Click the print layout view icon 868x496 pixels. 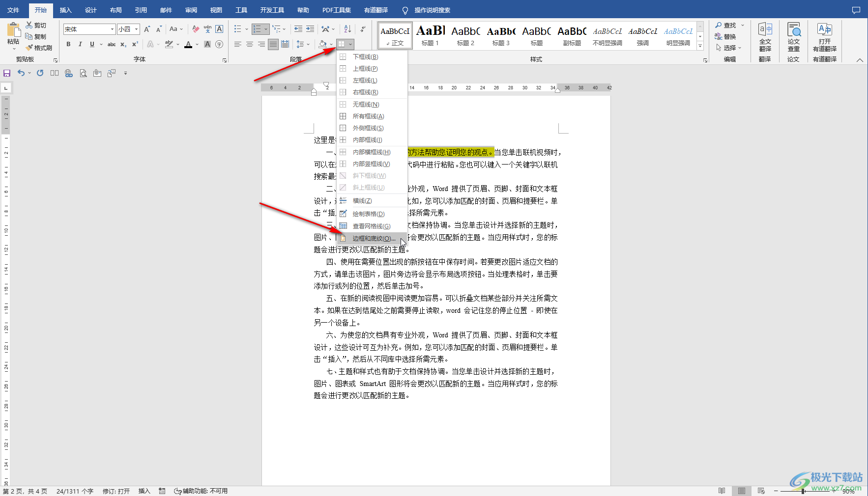tap(742, 491)
